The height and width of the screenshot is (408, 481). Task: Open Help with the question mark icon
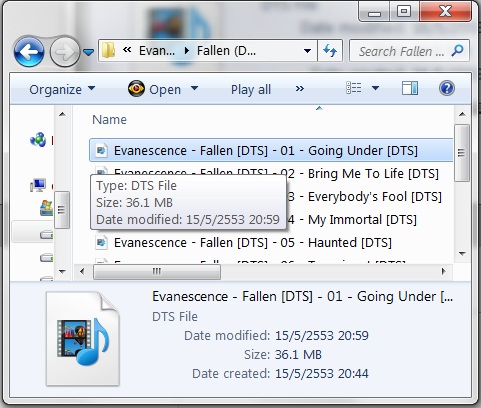447,88
